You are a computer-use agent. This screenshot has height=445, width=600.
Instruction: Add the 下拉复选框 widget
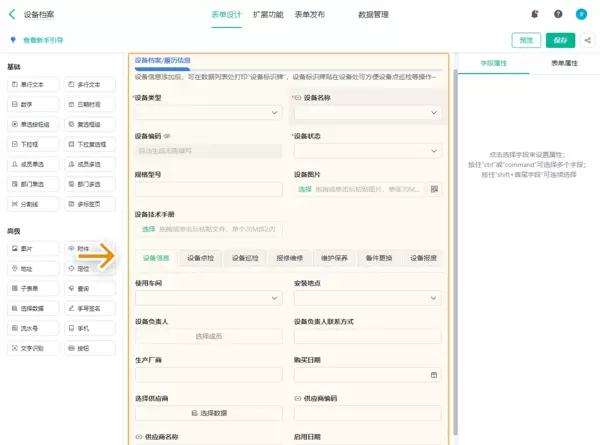point(89,144)
